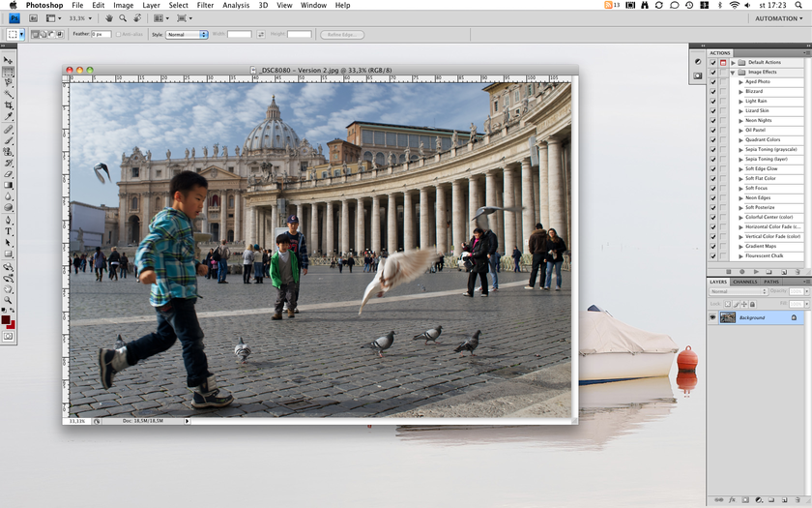
Task: Open the layer blend mode Normal dropdown
Action: pyautogui.click(x=739, y=292)
